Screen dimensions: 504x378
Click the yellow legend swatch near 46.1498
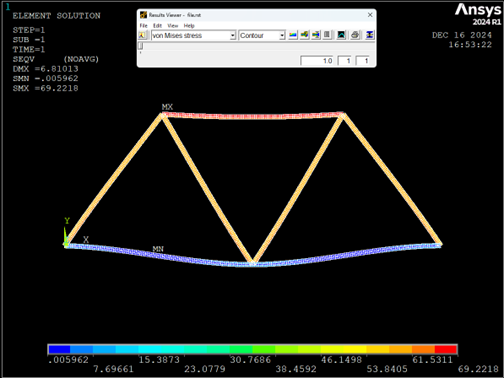click(355, 349)
